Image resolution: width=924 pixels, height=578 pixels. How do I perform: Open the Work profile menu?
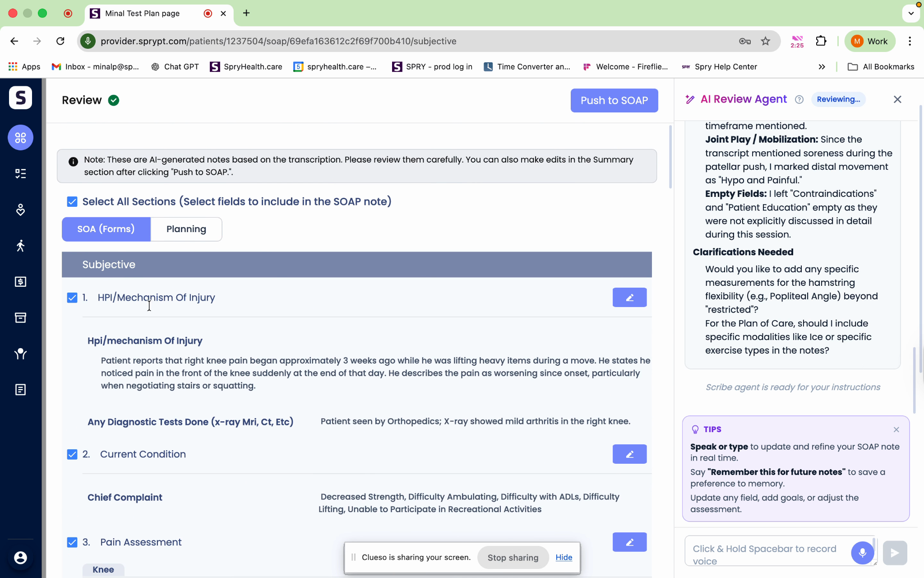pyautogui.click(x=869, y=41)
